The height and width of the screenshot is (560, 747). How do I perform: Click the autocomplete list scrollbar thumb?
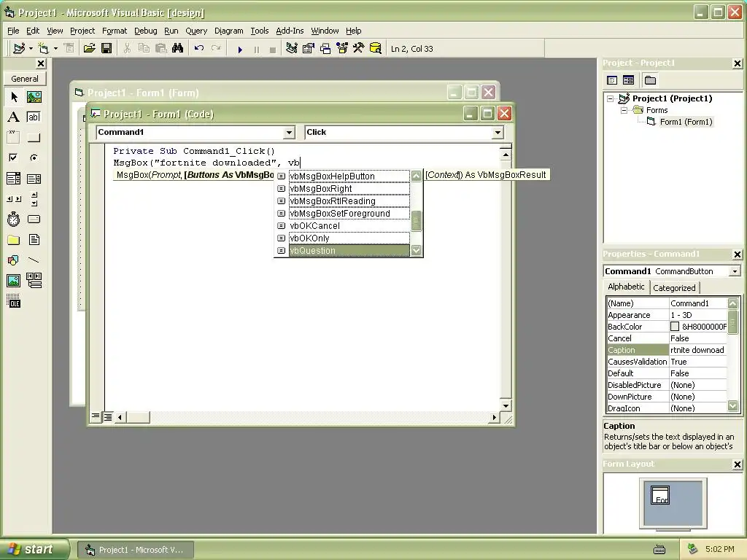(x=416, y=221)
